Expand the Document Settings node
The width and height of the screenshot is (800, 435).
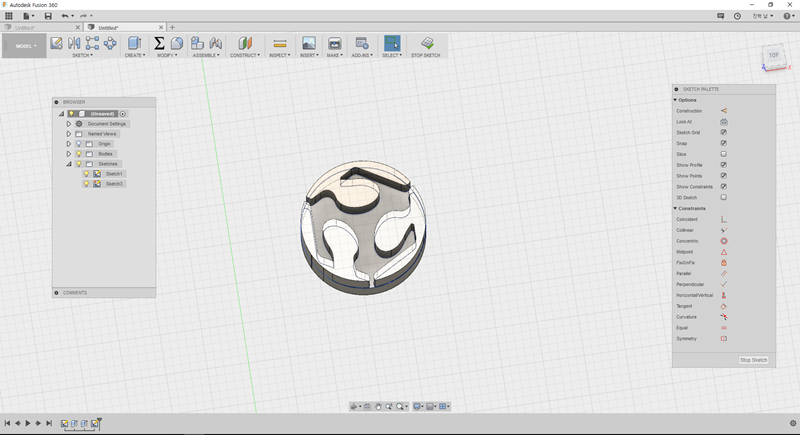(69, 124)
